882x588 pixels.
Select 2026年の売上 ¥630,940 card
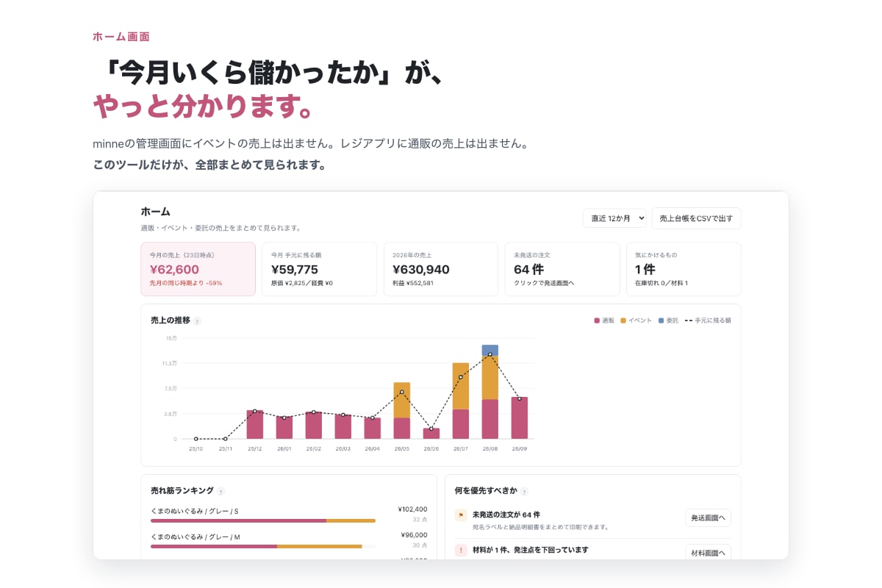click(441, 269)
